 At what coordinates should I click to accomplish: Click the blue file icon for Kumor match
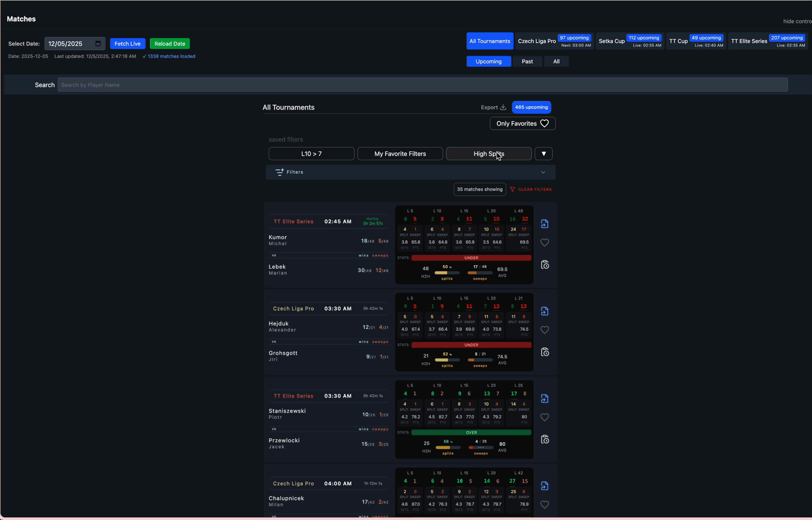point(545,224)
